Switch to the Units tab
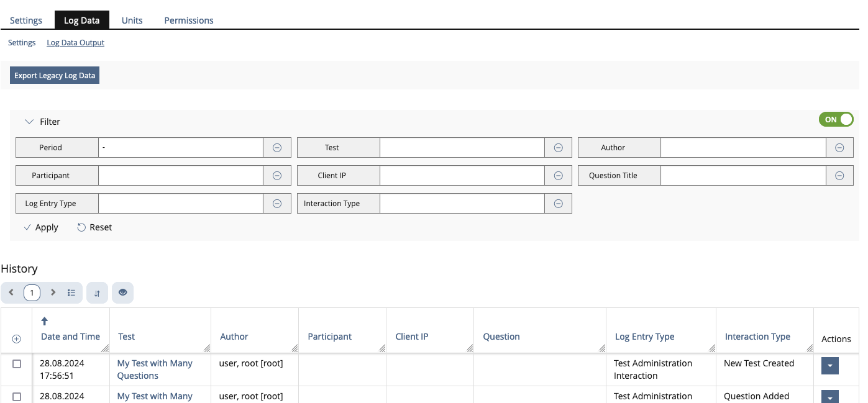868x403 pixels. click(x=132, y=20)
